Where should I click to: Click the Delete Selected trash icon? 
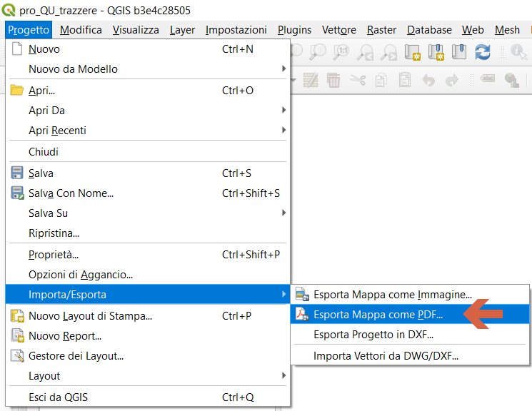(333, 80)
